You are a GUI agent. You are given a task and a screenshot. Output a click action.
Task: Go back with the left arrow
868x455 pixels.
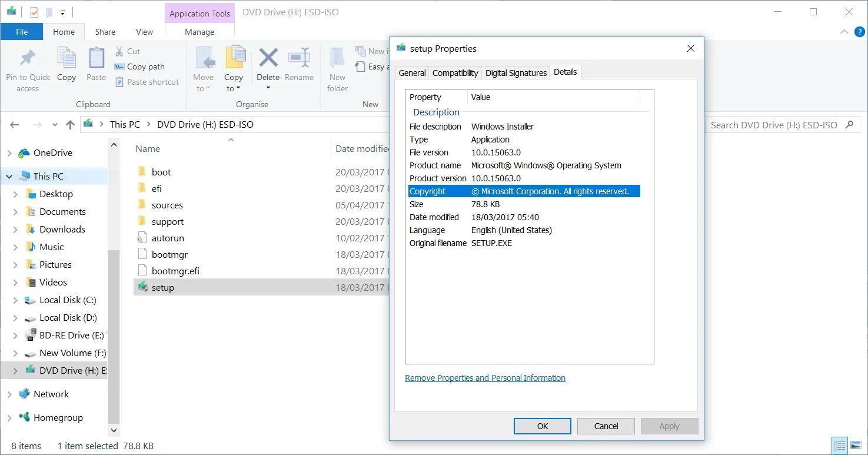coord(15,125)
